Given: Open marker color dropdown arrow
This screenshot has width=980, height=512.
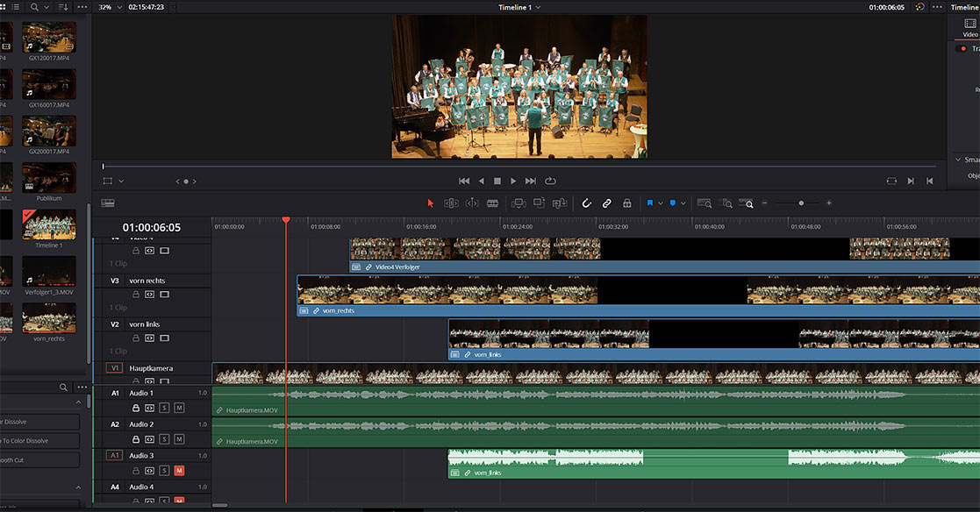Looking at the screenshot, I should tap(683, 203).
